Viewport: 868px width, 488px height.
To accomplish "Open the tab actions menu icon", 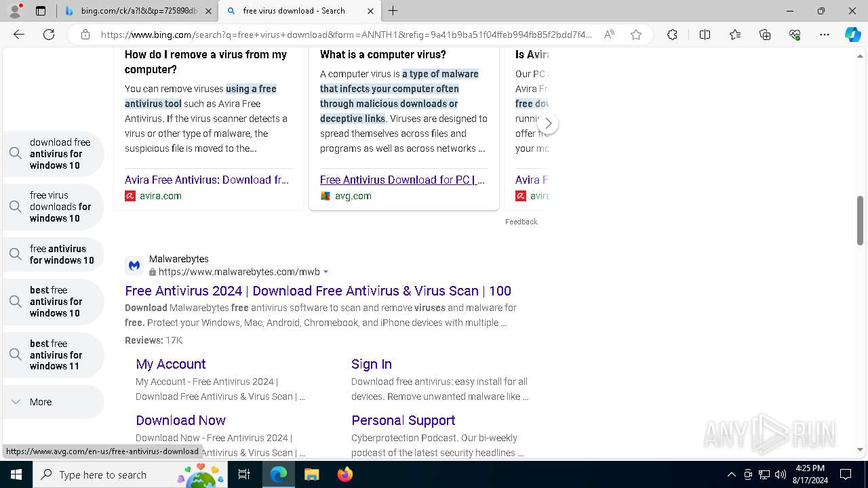I will click(41, 11).
